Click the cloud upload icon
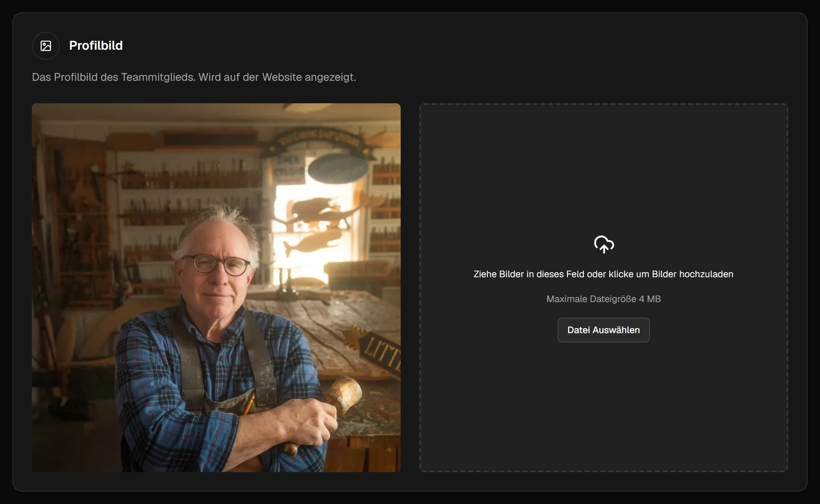 [x=604, y=245]
